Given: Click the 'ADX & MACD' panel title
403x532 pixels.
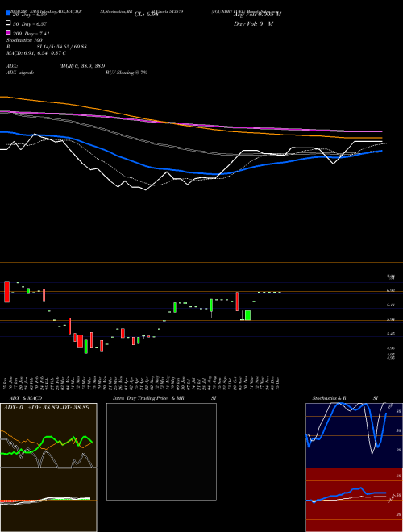Looking at the screenshot, I should pyautogui.click(x=26, y=398).
